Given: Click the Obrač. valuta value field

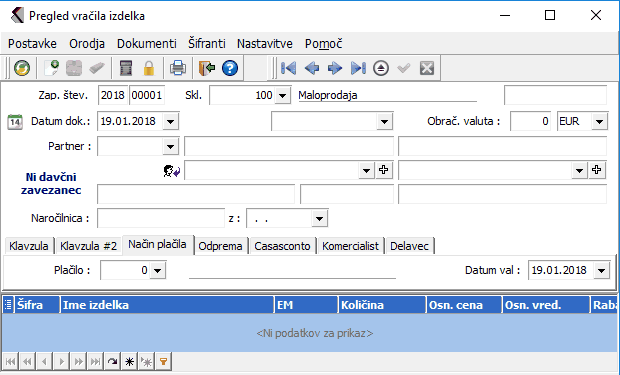Looking at the screenshot, I should coord(531,122).
